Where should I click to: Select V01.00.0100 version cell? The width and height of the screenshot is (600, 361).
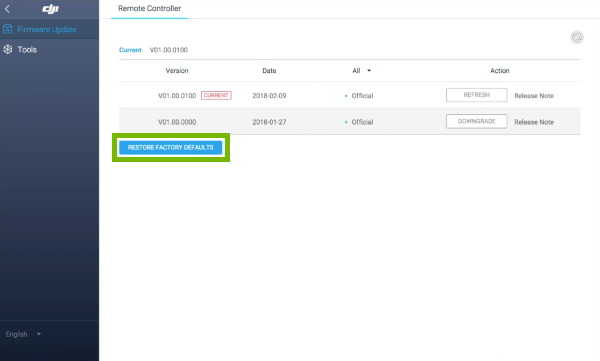tap(177, 96)
